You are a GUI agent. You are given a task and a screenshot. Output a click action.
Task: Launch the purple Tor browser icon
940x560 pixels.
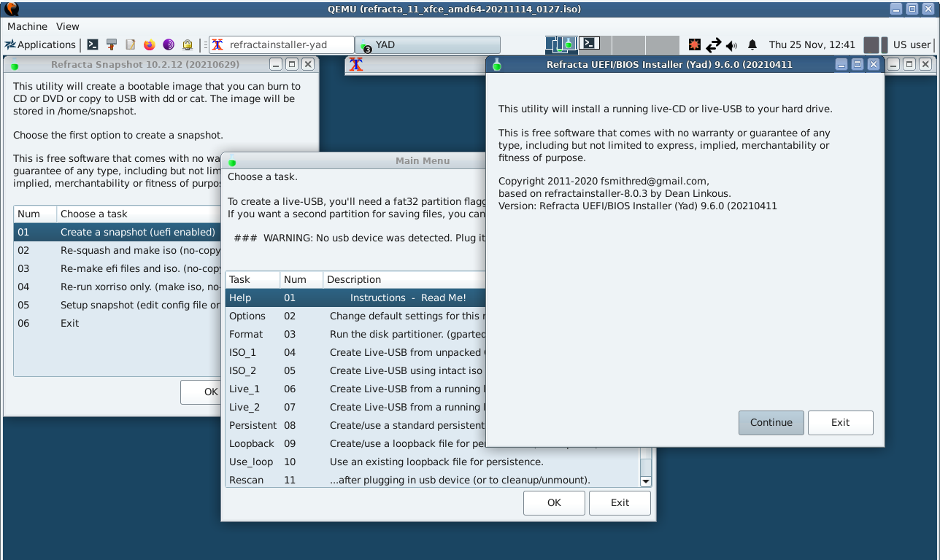click(x=169, y=44)
